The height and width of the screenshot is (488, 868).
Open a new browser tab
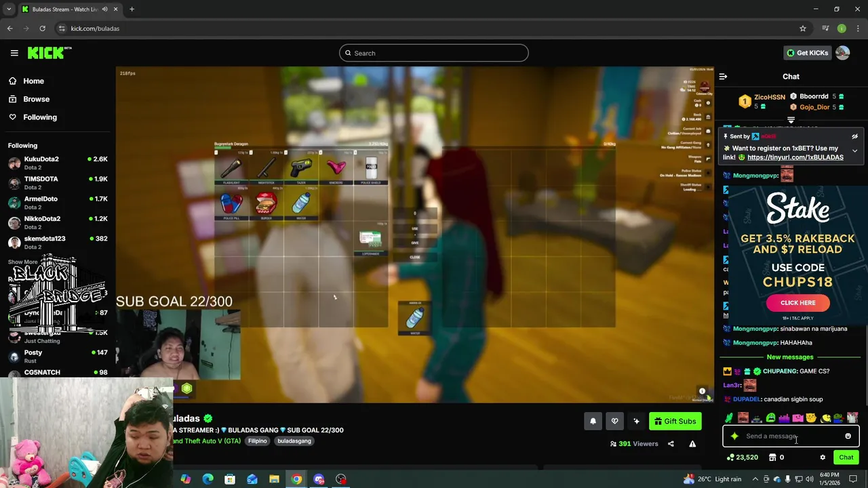coord(132,9)
